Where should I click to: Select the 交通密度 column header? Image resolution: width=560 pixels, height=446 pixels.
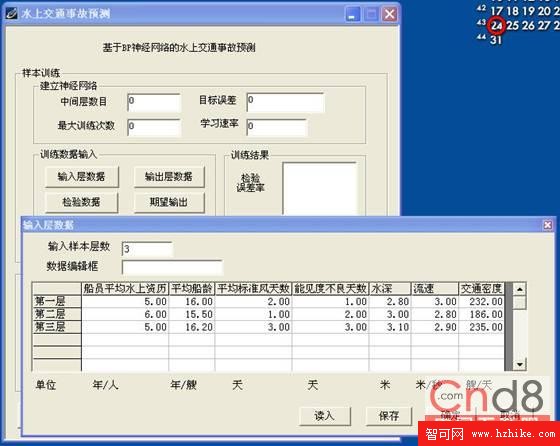(x=481, y=289)
